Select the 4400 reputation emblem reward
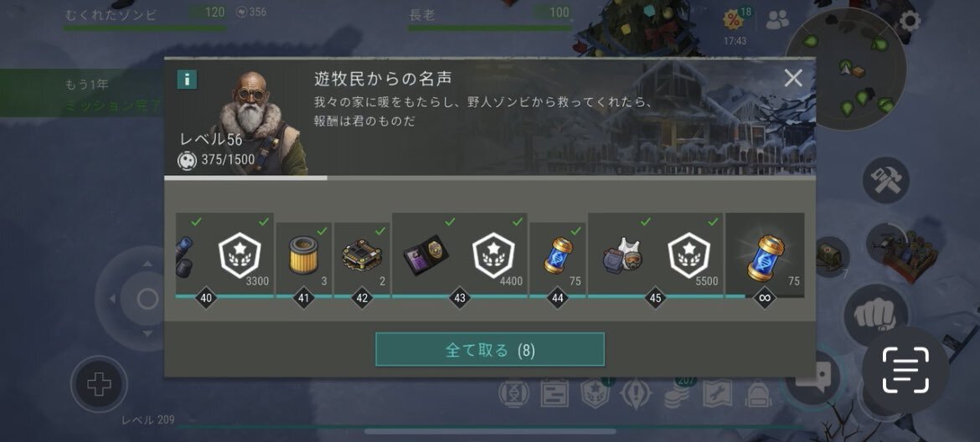The height and width of the screenshot is (442, 980). tap(493, 254)
